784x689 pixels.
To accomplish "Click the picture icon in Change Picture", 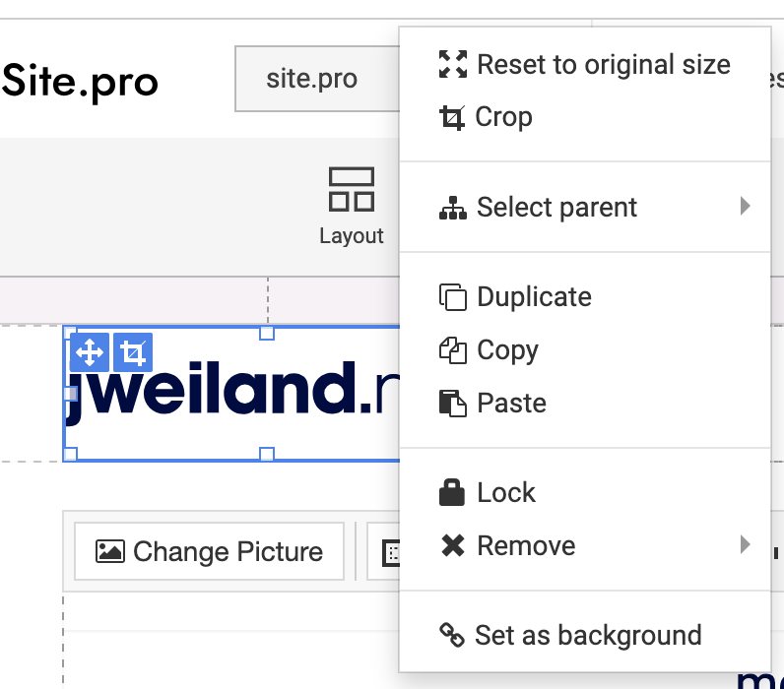I will click(x=110, y=551).
